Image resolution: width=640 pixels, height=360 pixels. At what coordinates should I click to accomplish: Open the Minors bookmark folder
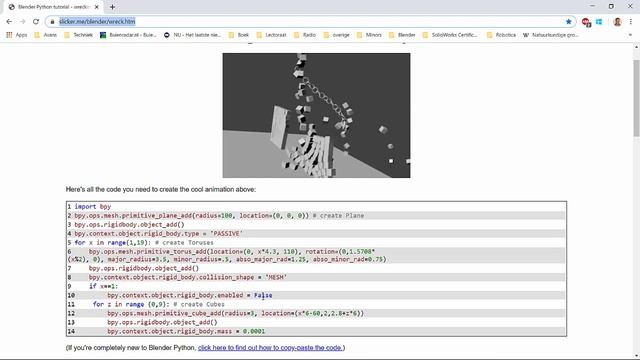tap(369, 35)
